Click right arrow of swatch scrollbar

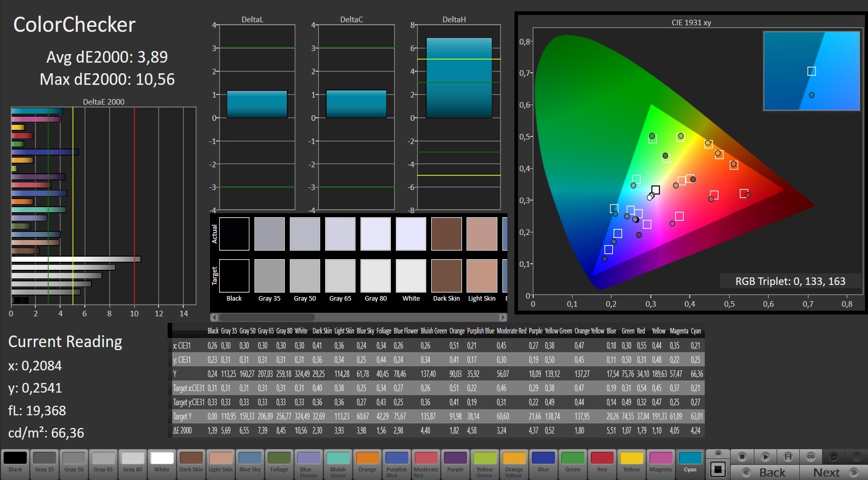click(503, 317)
